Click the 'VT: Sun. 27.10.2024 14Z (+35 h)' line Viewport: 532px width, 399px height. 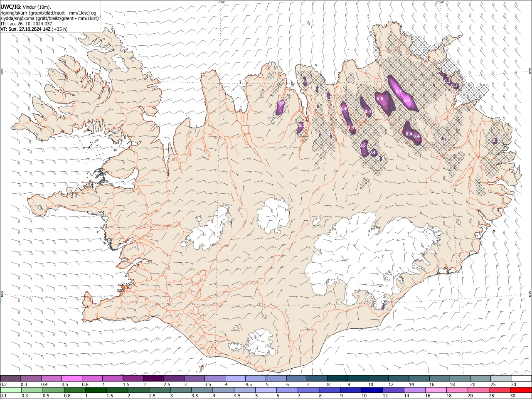(x=34, y=29)
